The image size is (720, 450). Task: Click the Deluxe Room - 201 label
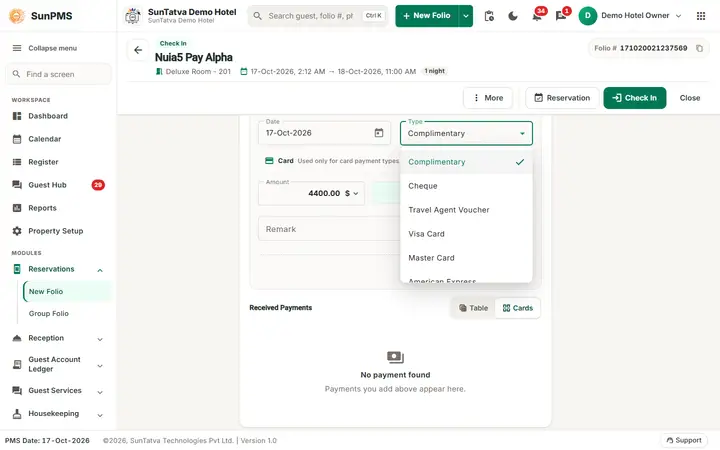198,72
